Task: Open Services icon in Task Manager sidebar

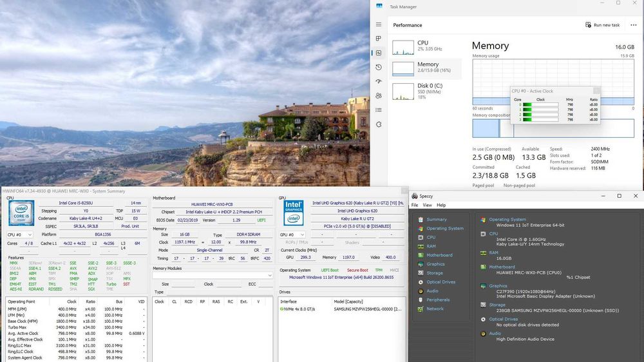Action: 379,124
